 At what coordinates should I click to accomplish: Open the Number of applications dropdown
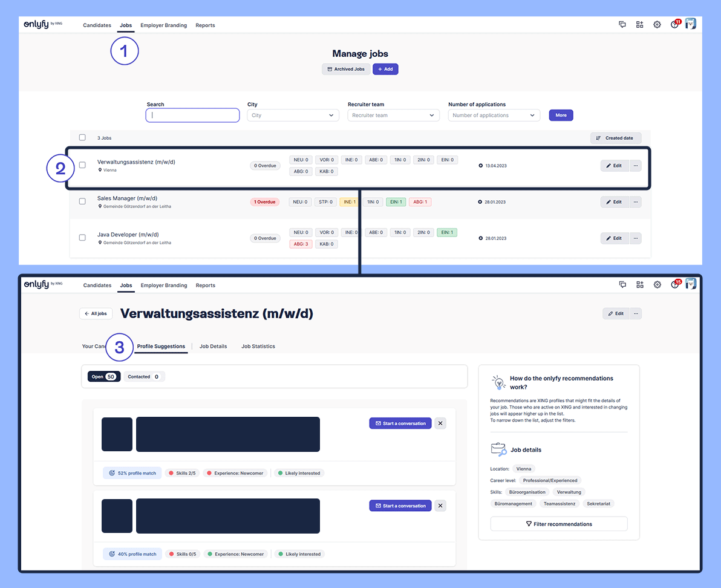(494, 115)
